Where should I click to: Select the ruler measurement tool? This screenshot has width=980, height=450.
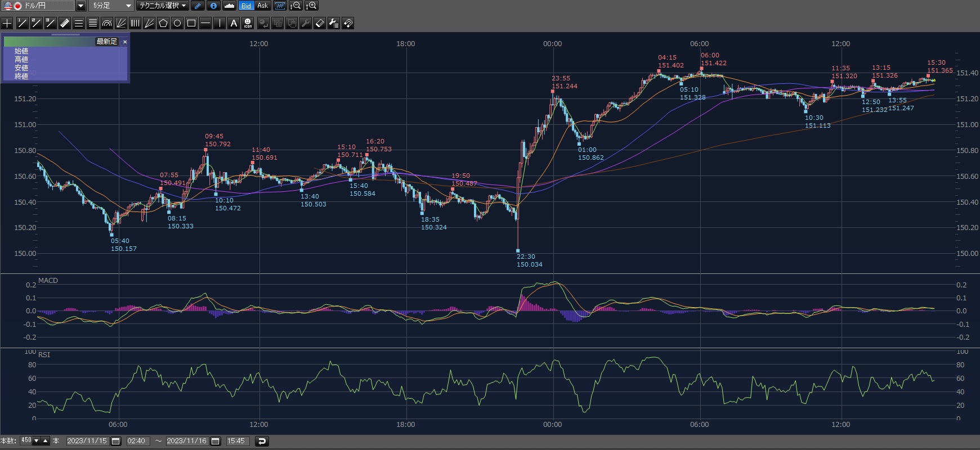click(x=64, y=23)
